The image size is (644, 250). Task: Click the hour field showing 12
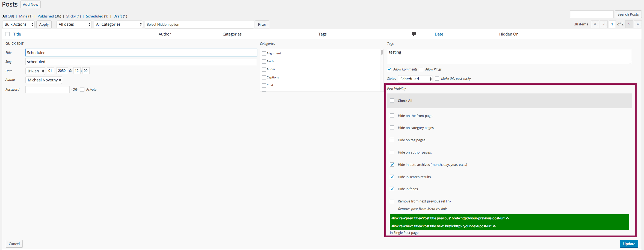pyautogui.click(x=77, y=71)
